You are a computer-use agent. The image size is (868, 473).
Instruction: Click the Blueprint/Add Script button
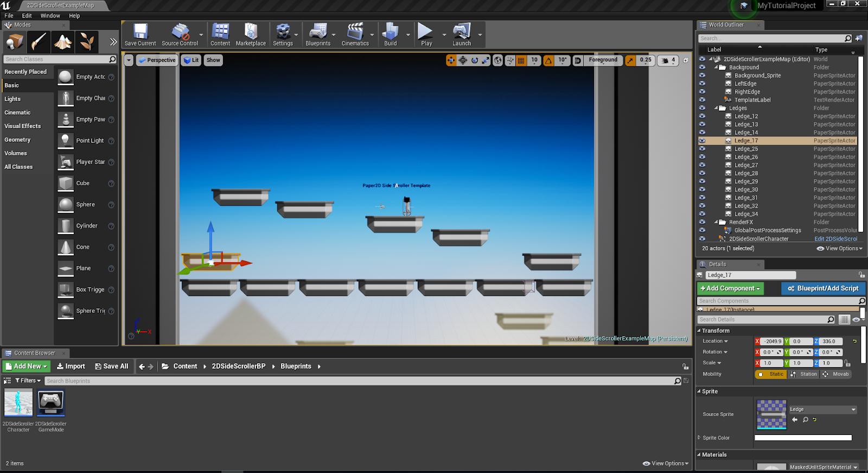coord(823,288)
